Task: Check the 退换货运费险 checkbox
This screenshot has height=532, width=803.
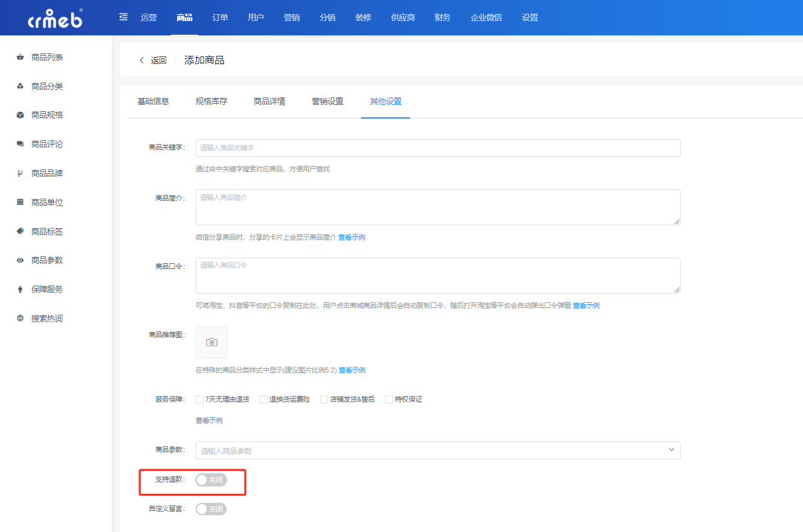Action: [x=263, y=399]
